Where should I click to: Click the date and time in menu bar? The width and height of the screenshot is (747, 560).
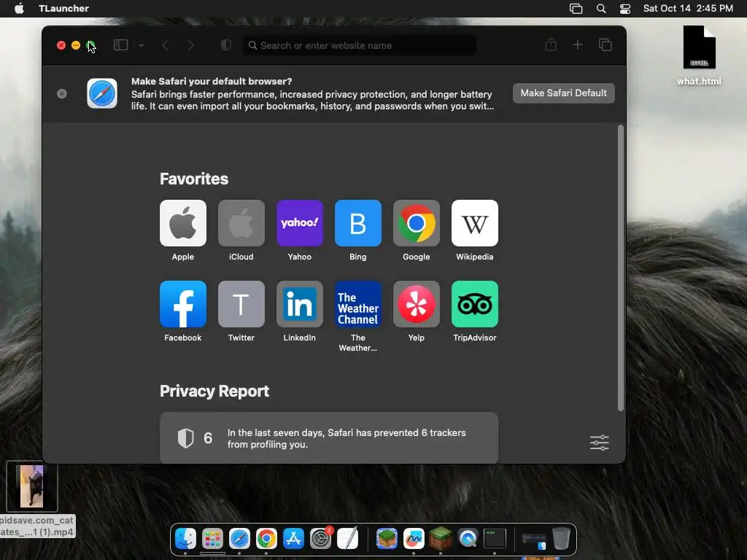coord(688,8)
